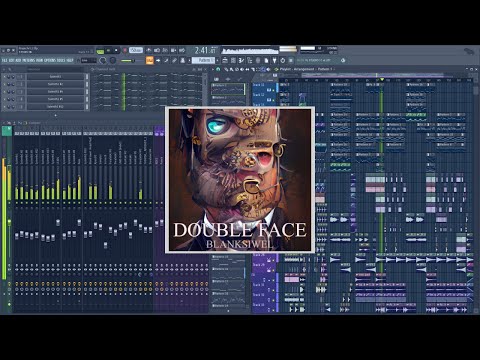The width and height of the screenshot is (480, 360).
Task: Mute first channel via its green LED
Action: pos(4,77)
